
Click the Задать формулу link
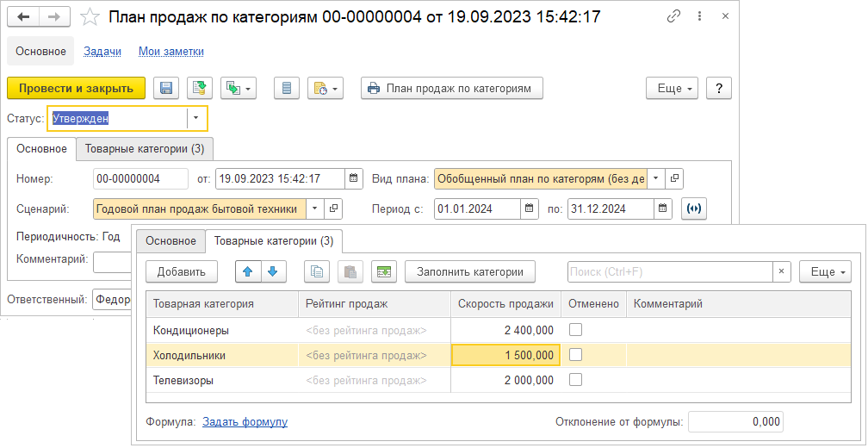click(x=245, y=422)
